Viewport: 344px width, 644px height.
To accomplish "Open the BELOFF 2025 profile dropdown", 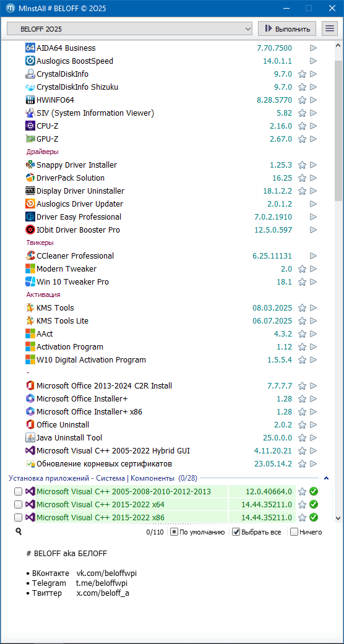I will click(x=129, y=28).
